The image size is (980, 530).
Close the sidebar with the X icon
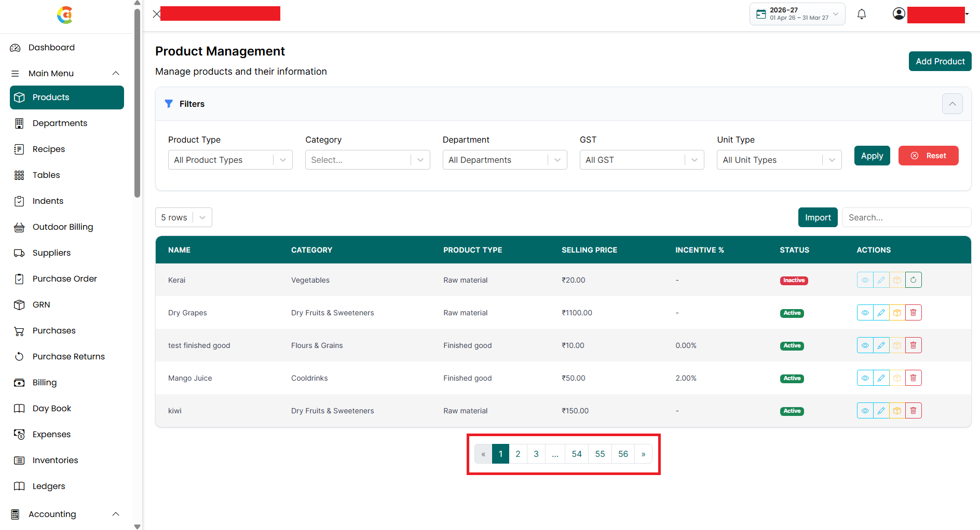coord(156,14)
